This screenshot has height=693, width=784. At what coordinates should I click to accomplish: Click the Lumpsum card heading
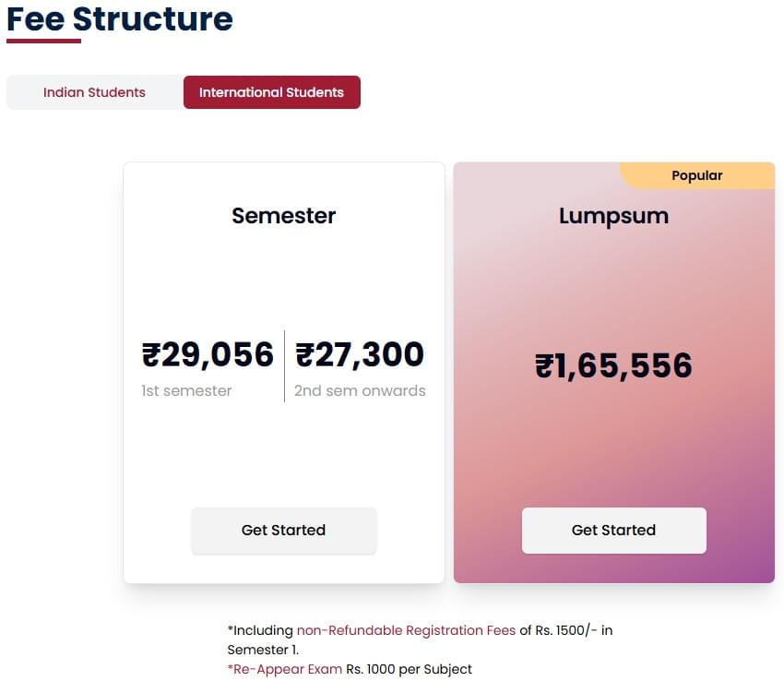(x=613, y=216)
